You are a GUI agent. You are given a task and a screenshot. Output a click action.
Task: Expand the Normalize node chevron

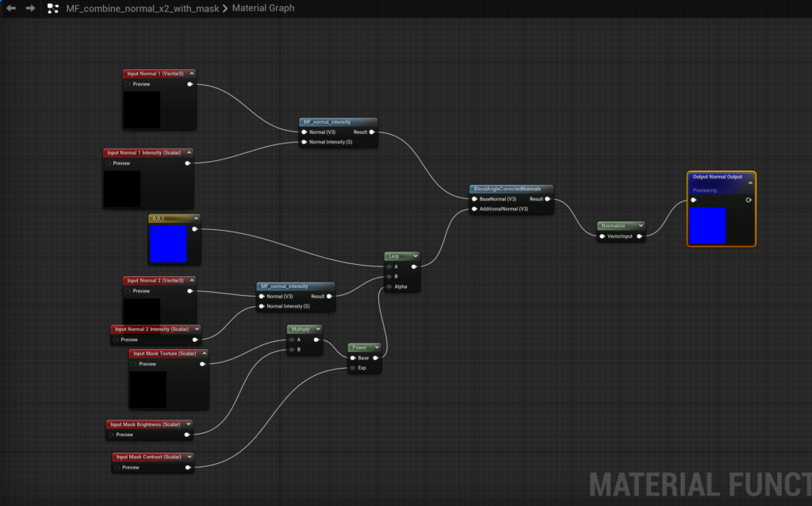(x=641, y=225)
